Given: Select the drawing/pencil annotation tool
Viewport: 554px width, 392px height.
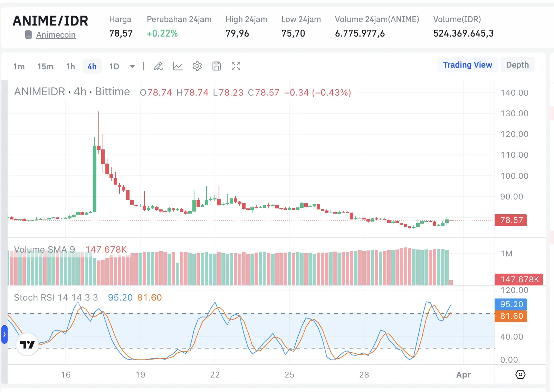Looking at the screenshot, I should click(159, 66).
